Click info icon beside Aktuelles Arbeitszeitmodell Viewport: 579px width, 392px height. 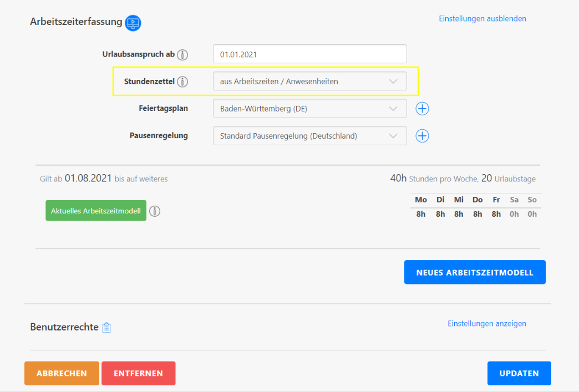tap(155, 211)
